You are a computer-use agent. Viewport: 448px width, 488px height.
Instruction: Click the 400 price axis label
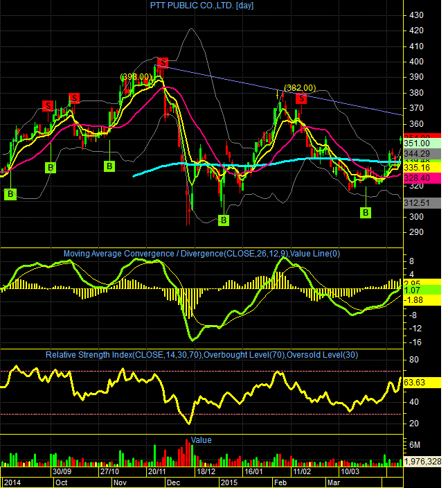click(x=416, y=62)
